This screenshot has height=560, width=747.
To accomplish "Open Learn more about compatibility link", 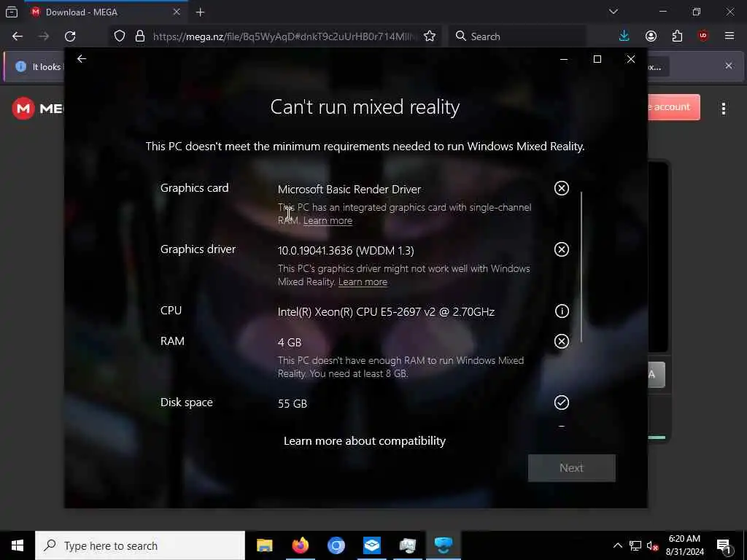I will click(x=365, y=441).
